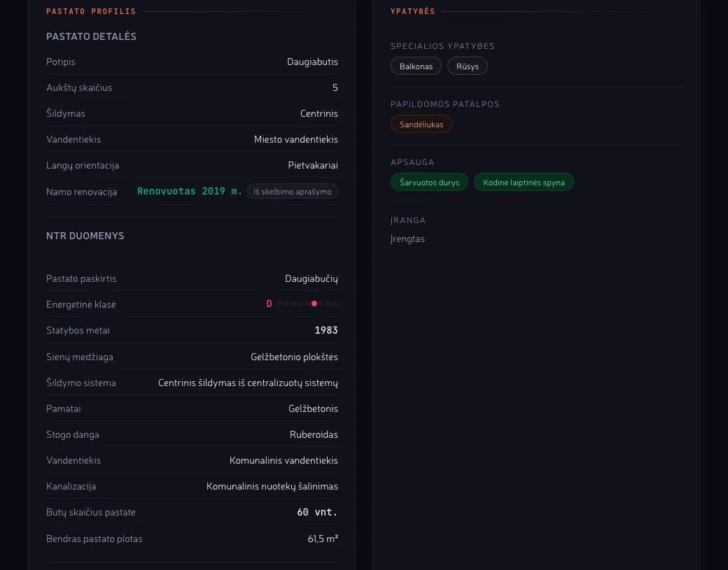The image size is (728, 570).
Task: Click the 'PAPILDOMOS PATALPOS' label
Action: pos(444,104)
